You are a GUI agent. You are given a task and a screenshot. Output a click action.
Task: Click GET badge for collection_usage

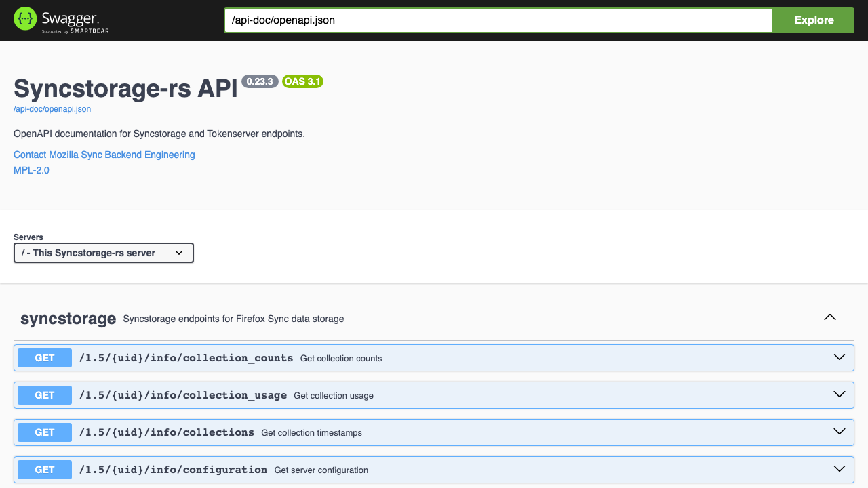(45, 395)
